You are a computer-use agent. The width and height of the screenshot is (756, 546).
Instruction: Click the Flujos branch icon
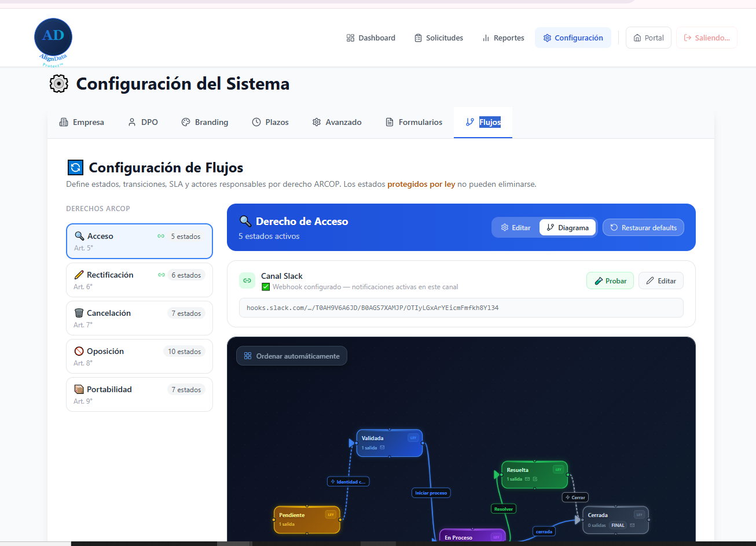pyautogui.click(x=469, y=122)
